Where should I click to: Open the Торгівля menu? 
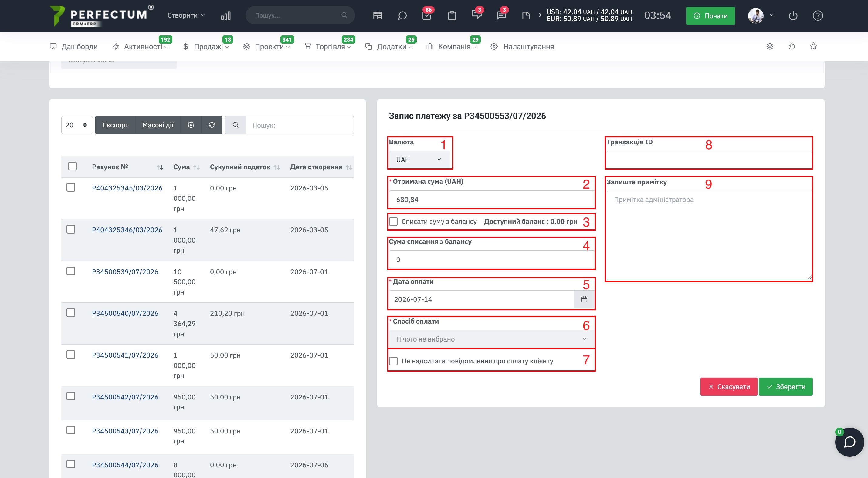pos(327,46)
